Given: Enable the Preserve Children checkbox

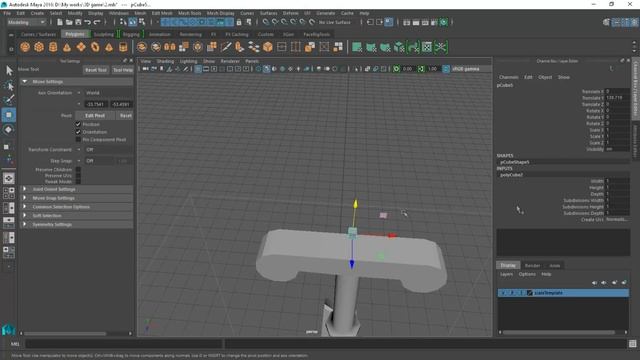Looking at the screenshot, I should click(x=78, y=169).
